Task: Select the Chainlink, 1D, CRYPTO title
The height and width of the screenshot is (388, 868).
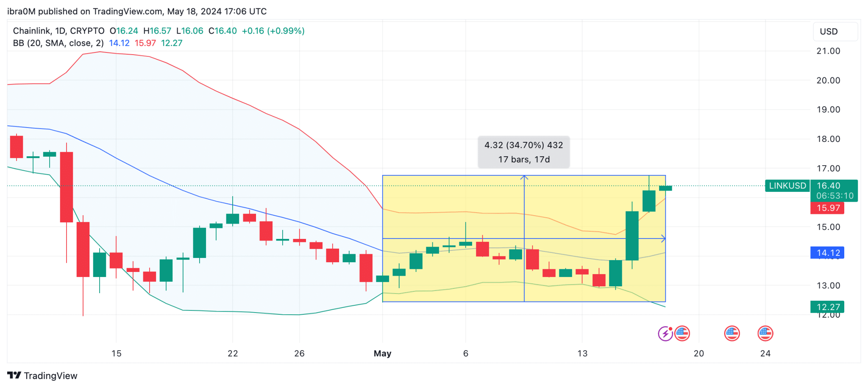Action: (x=58, y=31)
